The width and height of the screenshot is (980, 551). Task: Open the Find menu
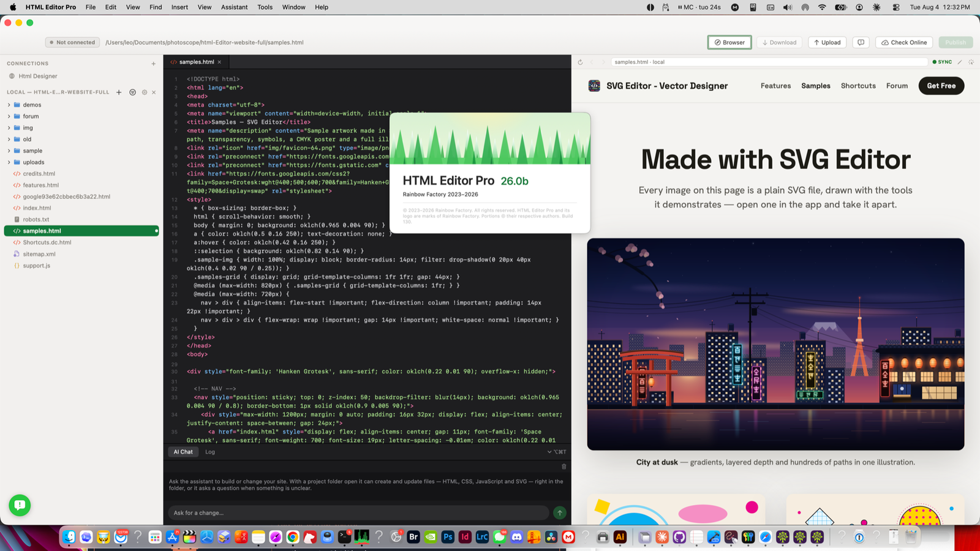[156, 7]
